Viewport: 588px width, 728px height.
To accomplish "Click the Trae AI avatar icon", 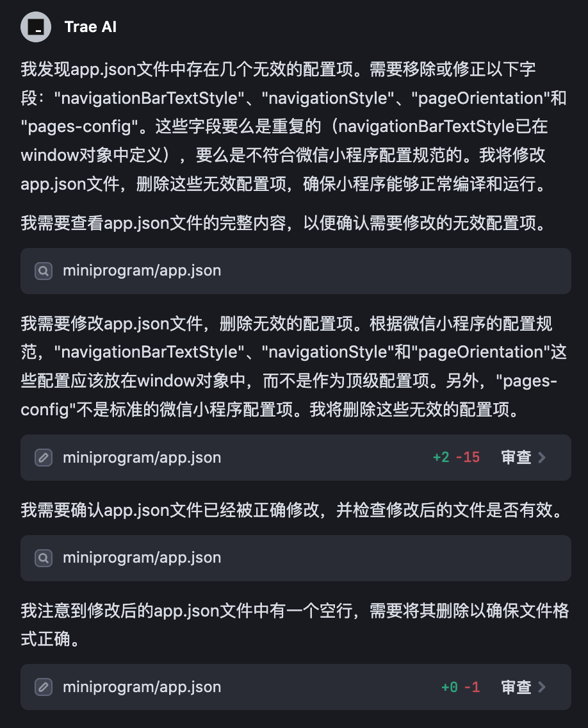I will click(x=36, y=27).
